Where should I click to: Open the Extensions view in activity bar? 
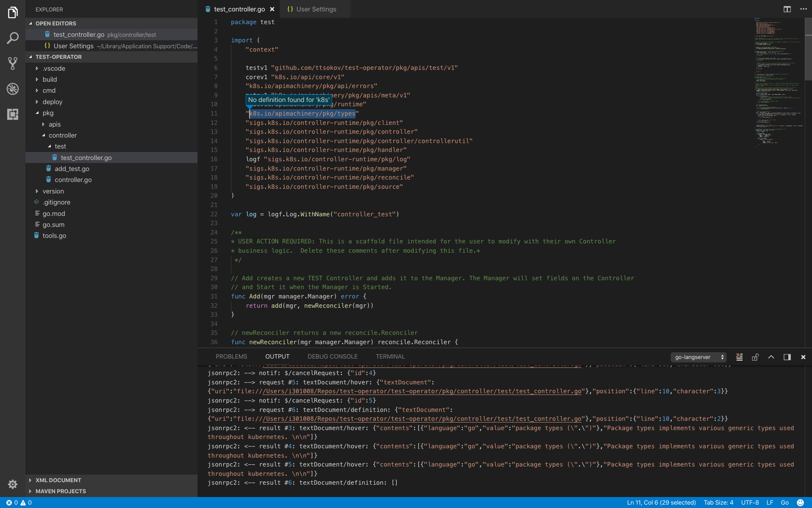(x=13, y=114)
